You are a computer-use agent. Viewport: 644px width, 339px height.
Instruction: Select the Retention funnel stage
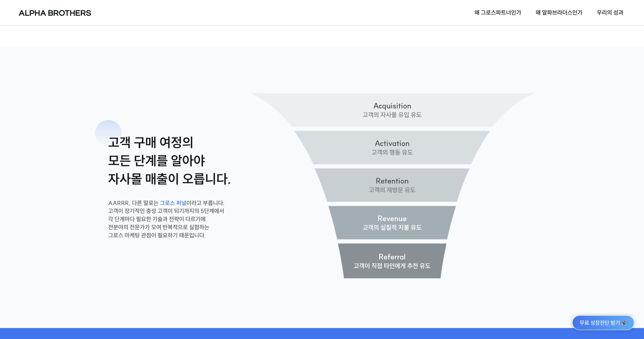392,185
